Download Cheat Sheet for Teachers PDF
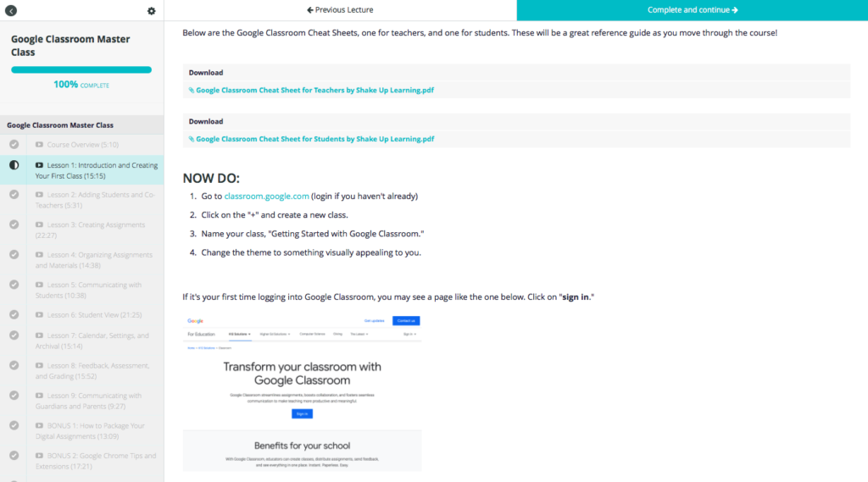Viewport: 868px width, 482px height. pyautogui.click(x=315, y=90)
